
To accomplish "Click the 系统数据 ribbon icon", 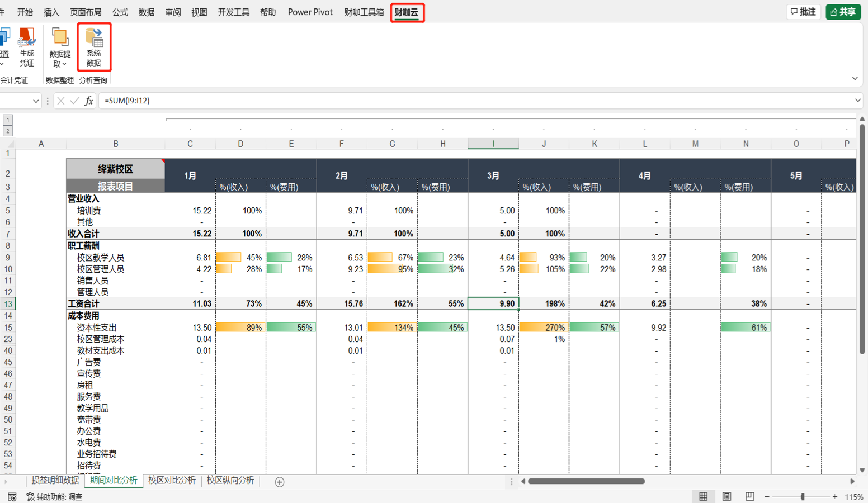I will coord(94,47).
